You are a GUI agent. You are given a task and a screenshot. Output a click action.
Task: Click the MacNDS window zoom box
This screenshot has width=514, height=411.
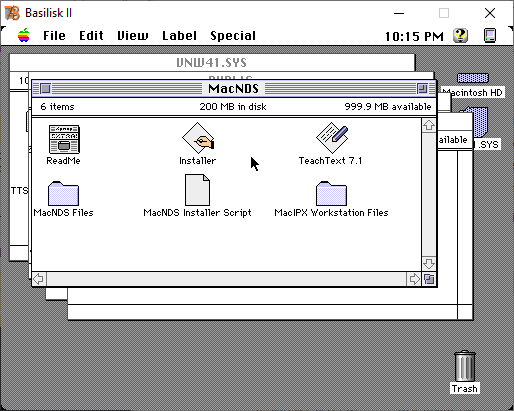click(422, 89)
